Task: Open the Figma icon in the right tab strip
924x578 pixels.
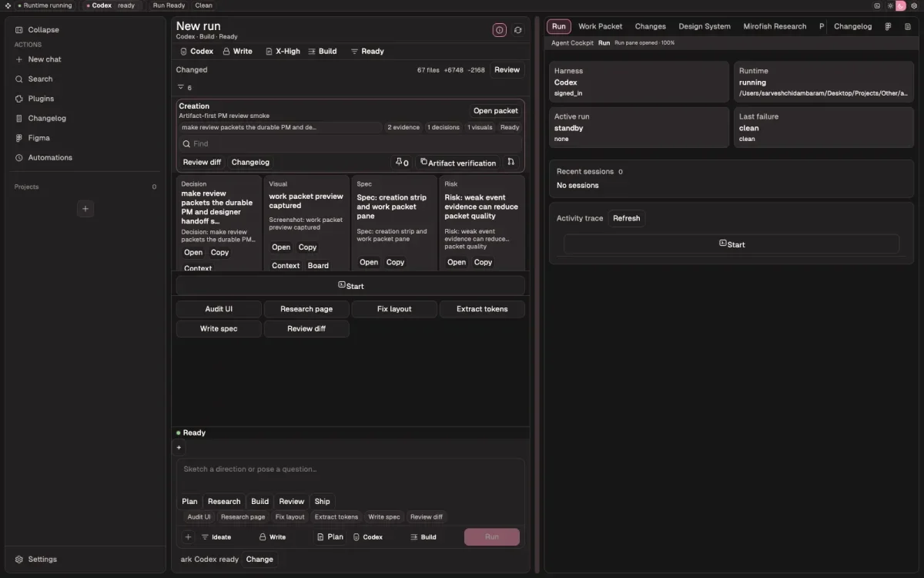Action: (x=888, y=26)
